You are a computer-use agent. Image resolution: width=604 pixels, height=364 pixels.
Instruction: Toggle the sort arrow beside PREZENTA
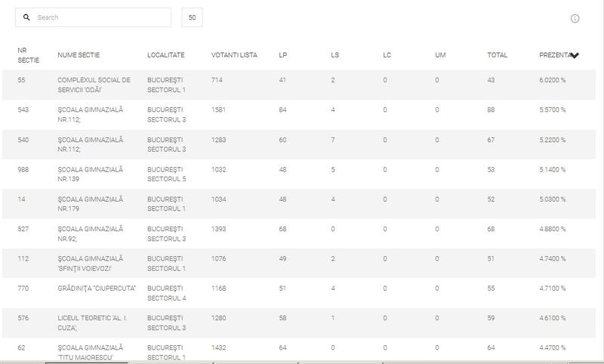[x=575, y=56]
